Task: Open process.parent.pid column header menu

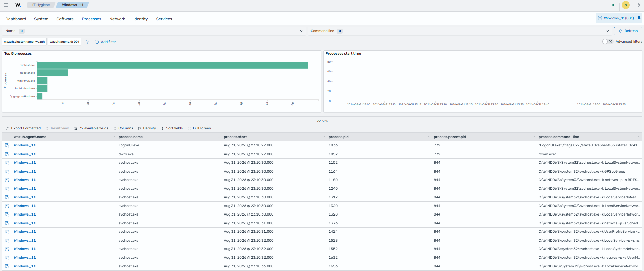Action: coord(534,137)
